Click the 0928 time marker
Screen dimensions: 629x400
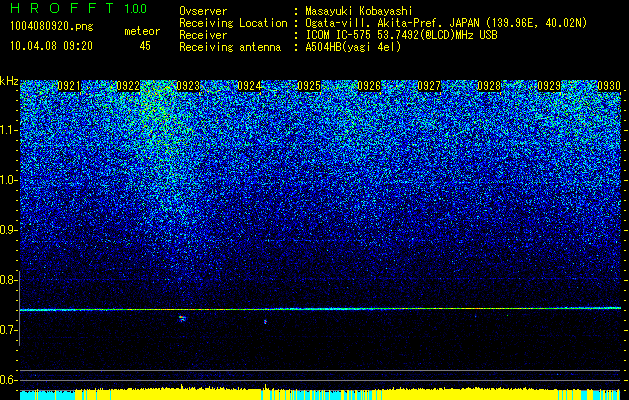tap(489, 86)
